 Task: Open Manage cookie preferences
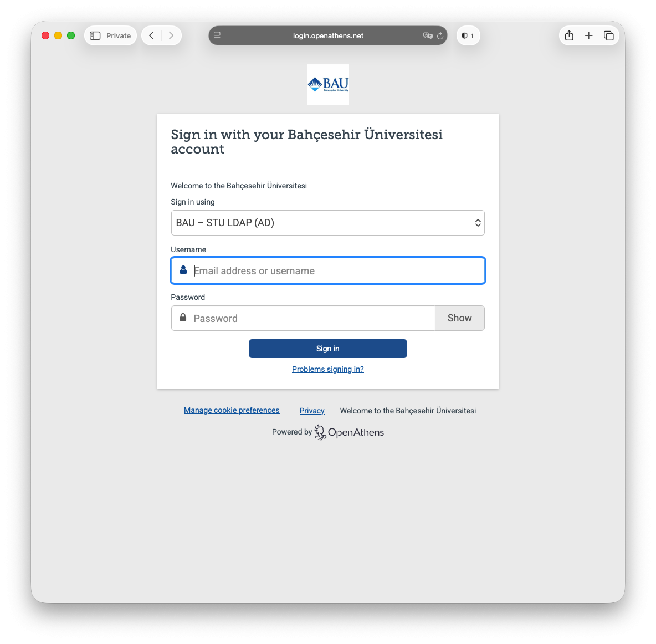(232, 410)
